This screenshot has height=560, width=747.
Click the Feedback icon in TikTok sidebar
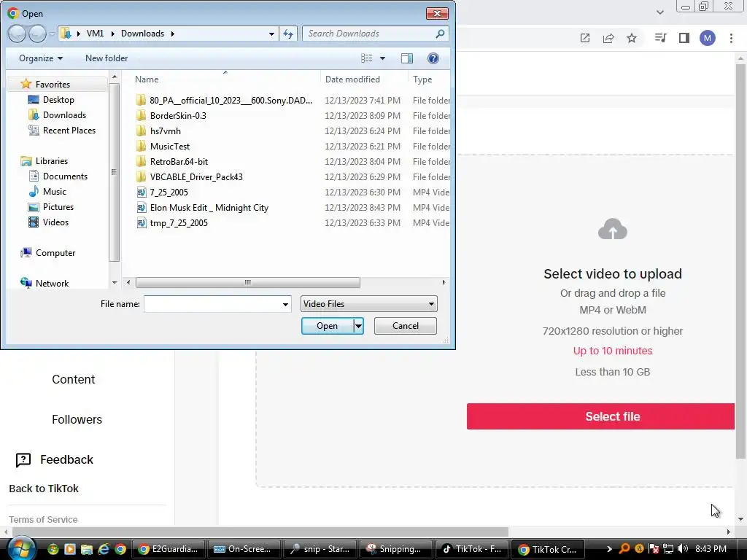click(23, 459)
